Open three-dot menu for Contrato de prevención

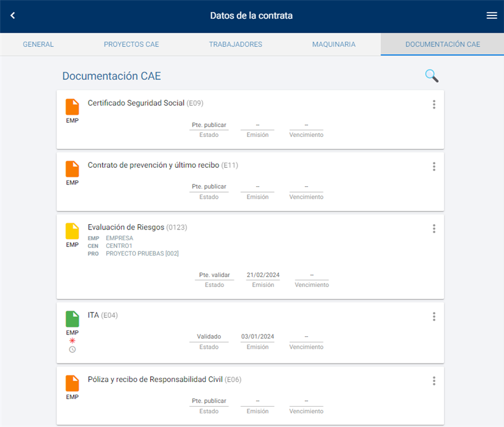(x=434, y=167)
